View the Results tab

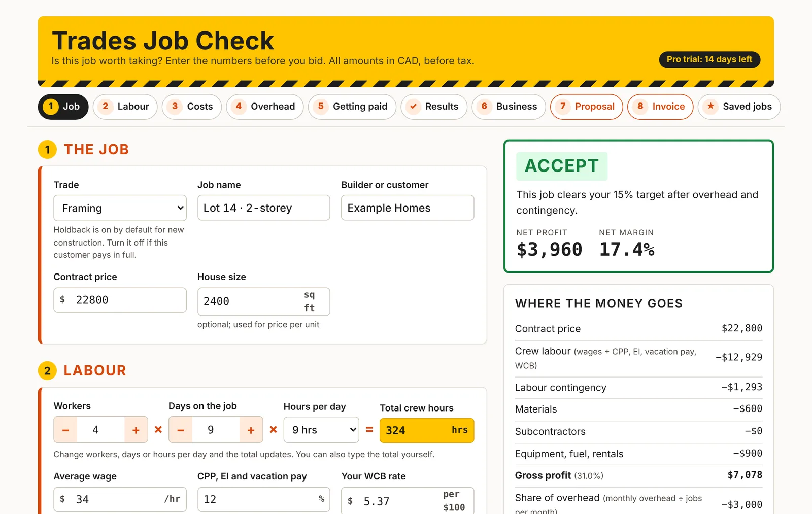[434, 107]
